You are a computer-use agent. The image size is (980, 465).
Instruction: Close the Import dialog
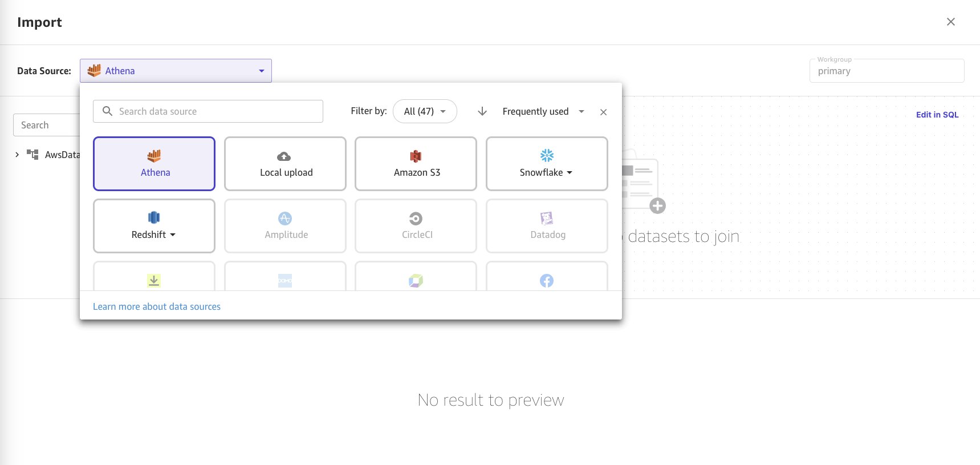[x=950, y=22]
